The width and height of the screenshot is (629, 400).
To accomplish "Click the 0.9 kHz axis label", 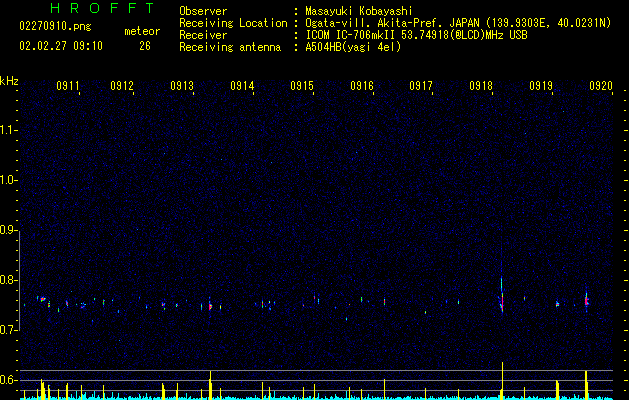I will (8, 230).
